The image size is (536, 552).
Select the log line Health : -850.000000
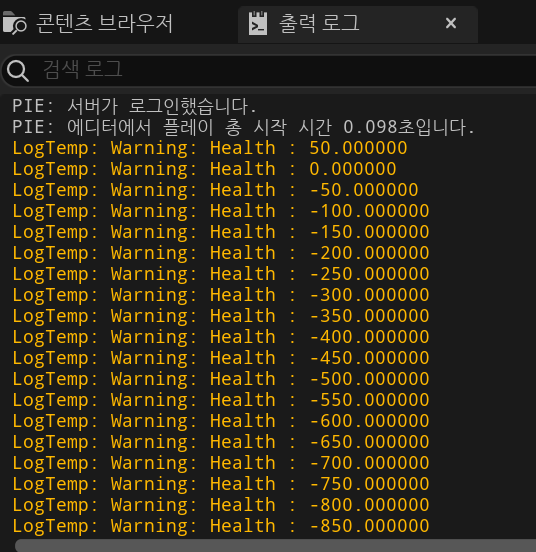point(221,526)
